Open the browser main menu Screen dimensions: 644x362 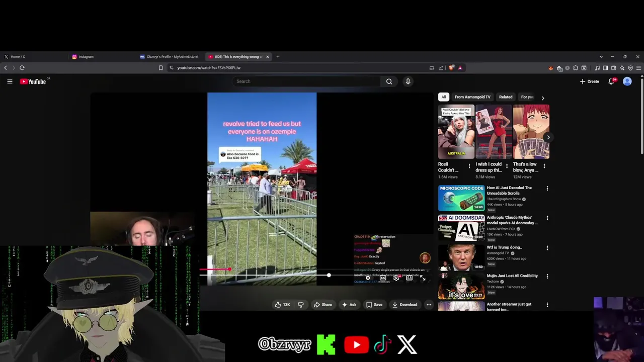pyautogui.click(x=639, y=68)
